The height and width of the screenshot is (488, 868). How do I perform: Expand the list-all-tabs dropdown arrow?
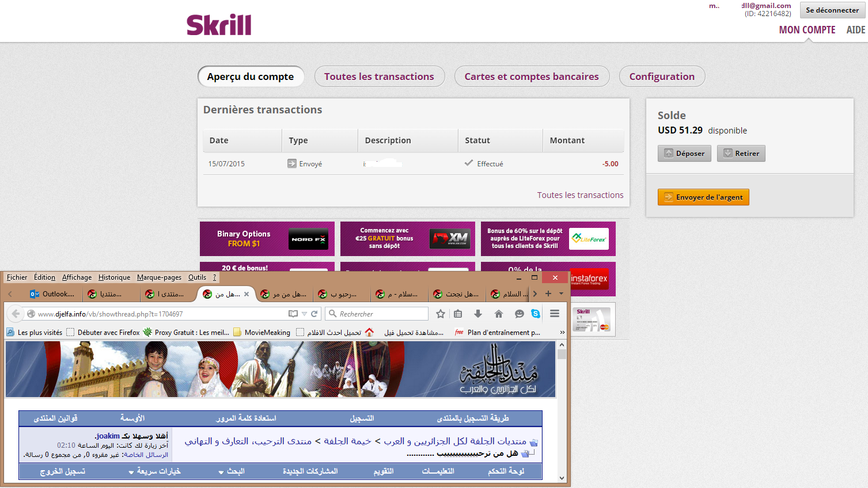coord(562,293)
